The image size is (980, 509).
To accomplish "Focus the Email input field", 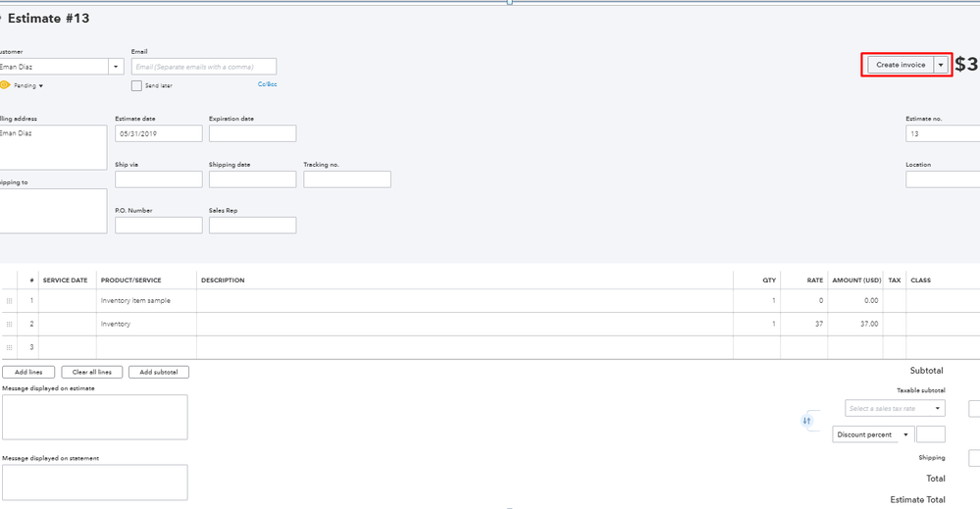I will (x=204, y=67).
